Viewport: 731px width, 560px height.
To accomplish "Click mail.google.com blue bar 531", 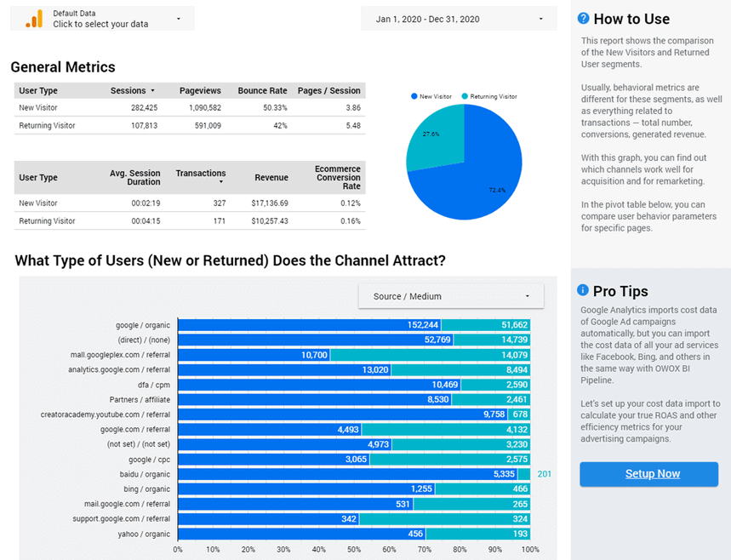I will coord(295,504).
